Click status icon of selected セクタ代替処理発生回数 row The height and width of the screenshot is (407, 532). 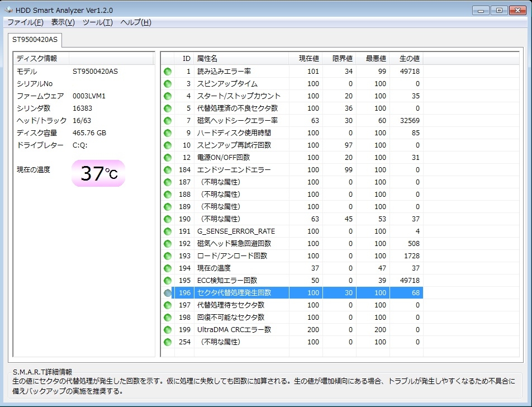pos(167,293)
